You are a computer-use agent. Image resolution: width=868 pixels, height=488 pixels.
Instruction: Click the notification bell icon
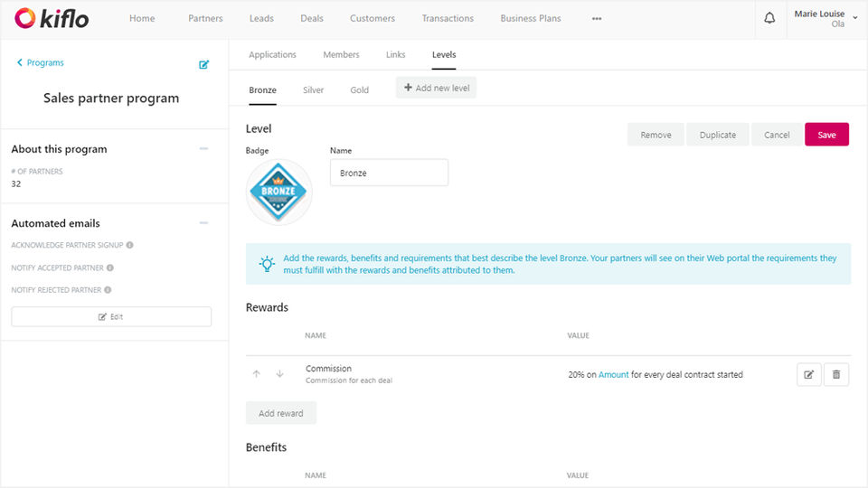(769, 18)
